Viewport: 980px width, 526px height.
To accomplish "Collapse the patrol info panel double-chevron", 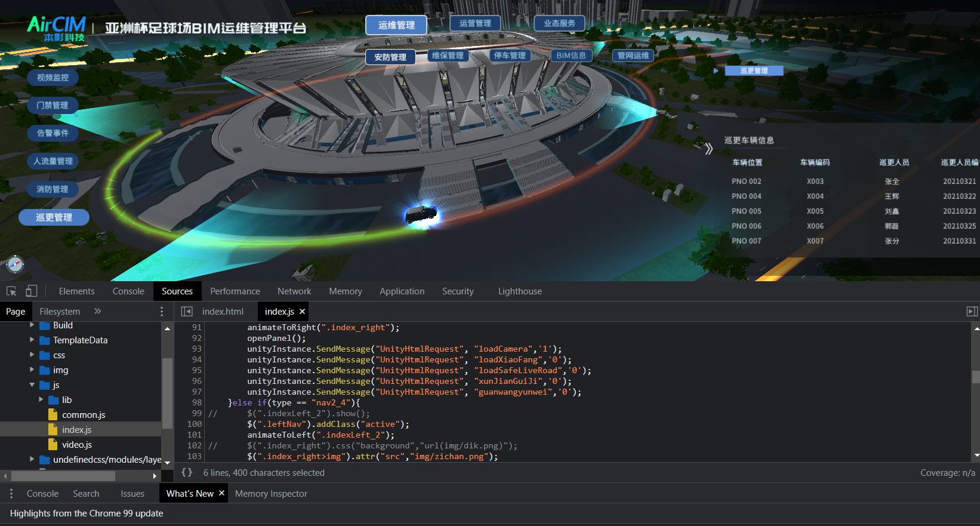I will (708, 149).
